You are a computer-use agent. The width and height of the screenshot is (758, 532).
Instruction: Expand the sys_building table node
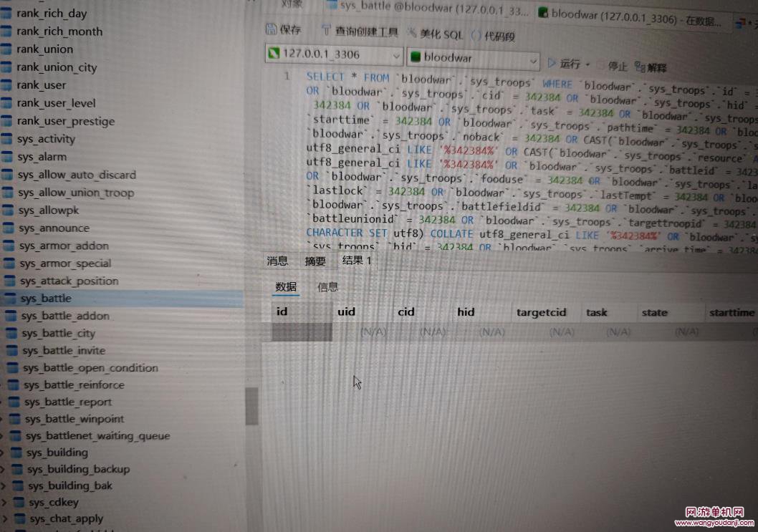3,453
